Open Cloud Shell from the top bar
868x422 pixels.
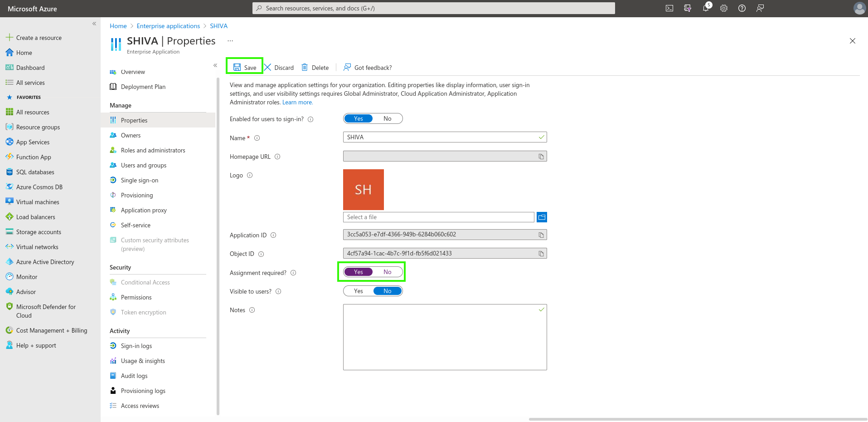[x=669, y=8]
